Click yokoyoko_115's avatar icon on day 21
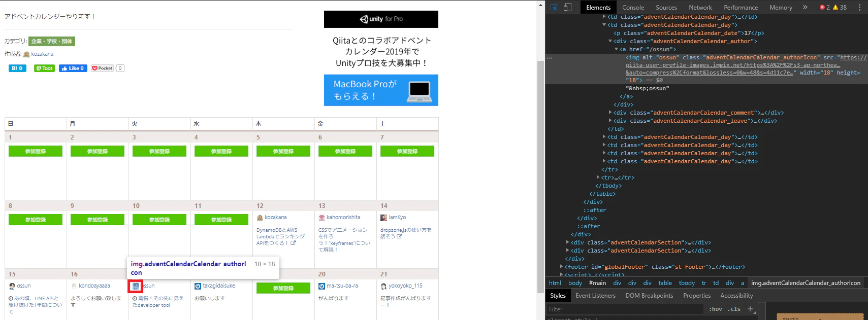 coord(383,286)
